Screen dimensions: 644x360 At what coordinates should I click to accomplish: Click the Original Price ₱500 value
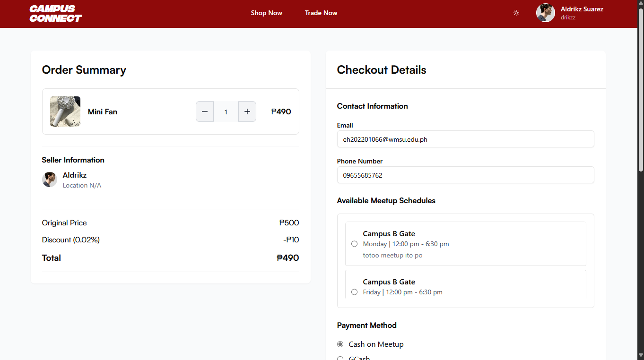click(289, 223)
